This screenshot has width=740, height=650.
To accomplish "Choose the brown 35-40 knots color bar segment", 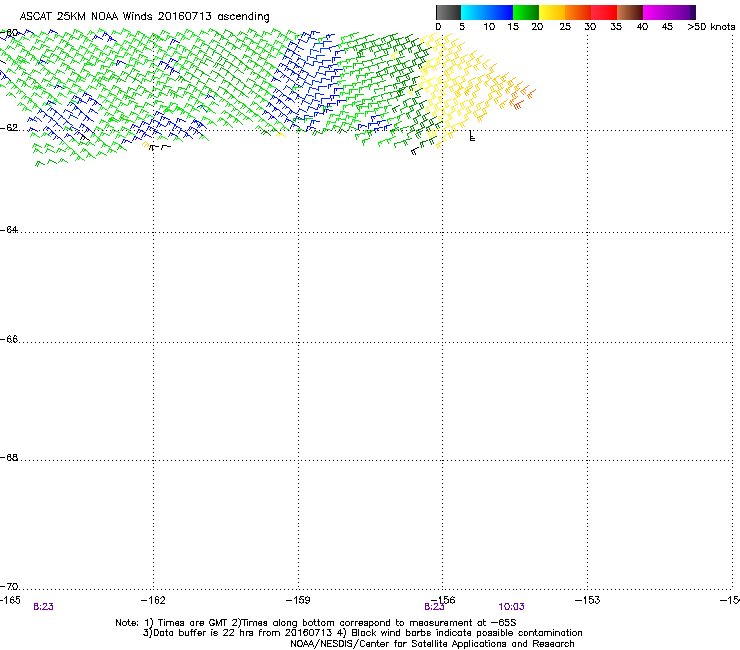I will (x=630, y=12).
